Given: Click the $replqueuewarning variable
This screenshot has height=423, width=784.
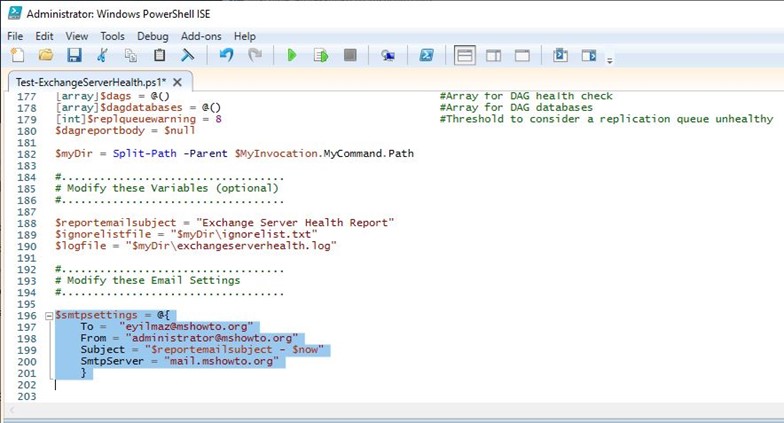Looking at the screenshot, I should 141,119.
